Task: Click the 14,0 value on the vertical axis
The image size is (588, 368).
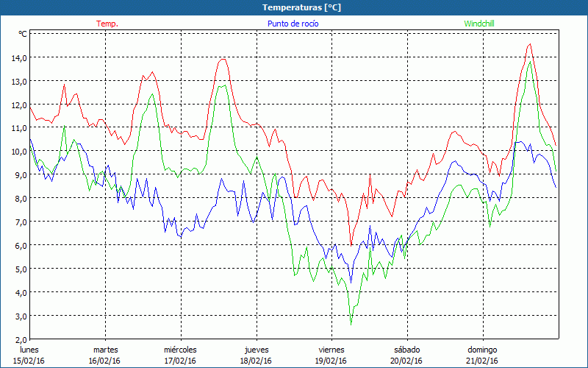Action: click(18, 57)
